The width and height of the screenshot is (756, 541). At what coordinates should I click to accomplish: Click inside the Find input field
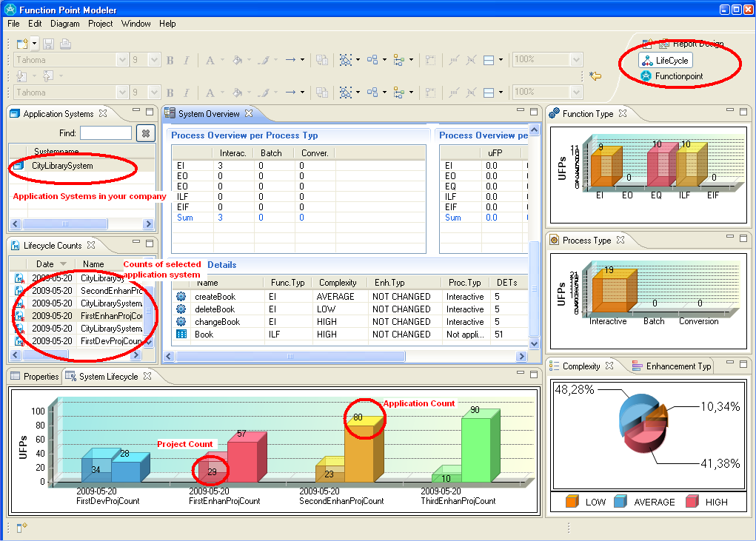click(106, 132)
